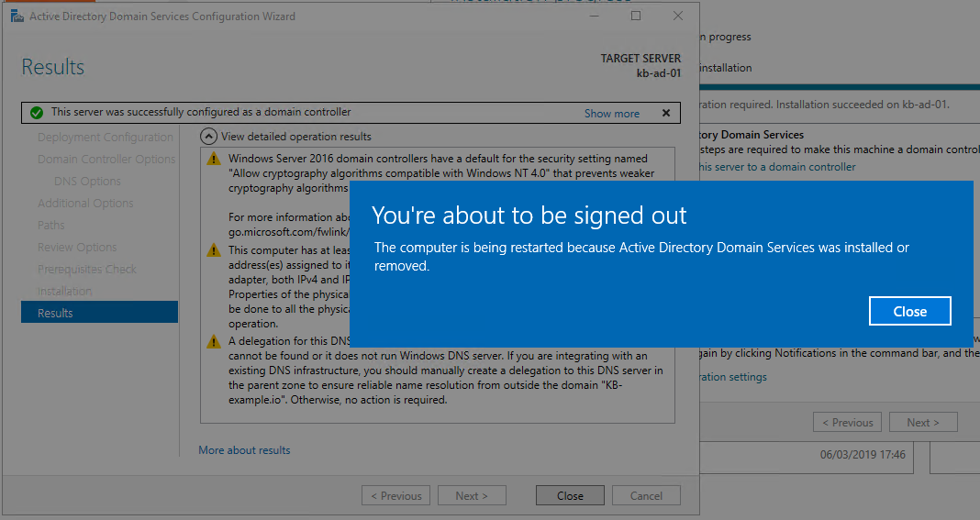
Task: Click Next in background window
Action: coord(923,423)
